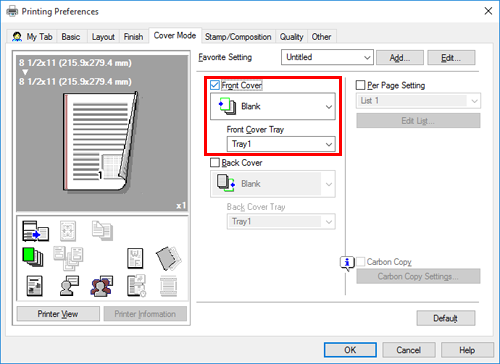Screen dimensions: 500x364
Task: Click the document with clock overlay icon
Action: [136, 286]
